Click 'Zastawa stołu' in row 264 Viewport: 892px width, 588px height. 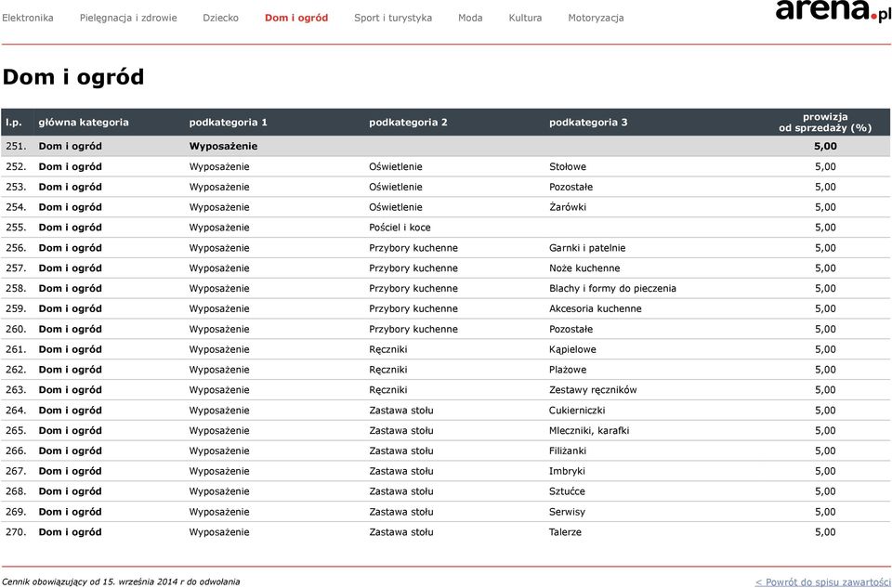[x=401, y=411]
